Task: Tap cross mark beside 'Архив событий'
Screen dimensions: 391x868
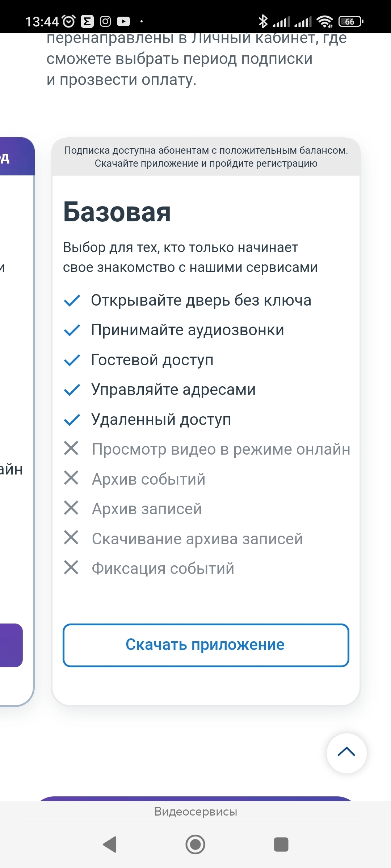Action: (x=71, y=478)
